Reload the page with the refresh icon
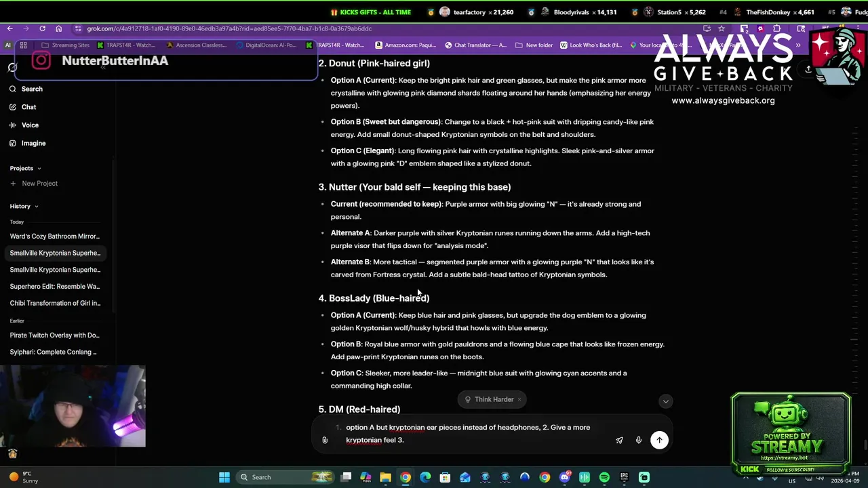This screenshot has height=488, width=868. [42, 28]
